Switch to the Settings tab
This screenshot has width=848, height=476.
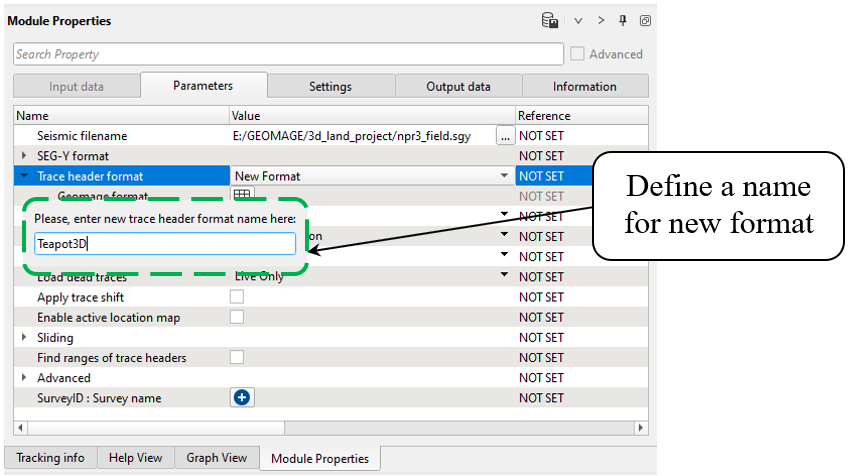pyautogui.click(x=330, y=87)
